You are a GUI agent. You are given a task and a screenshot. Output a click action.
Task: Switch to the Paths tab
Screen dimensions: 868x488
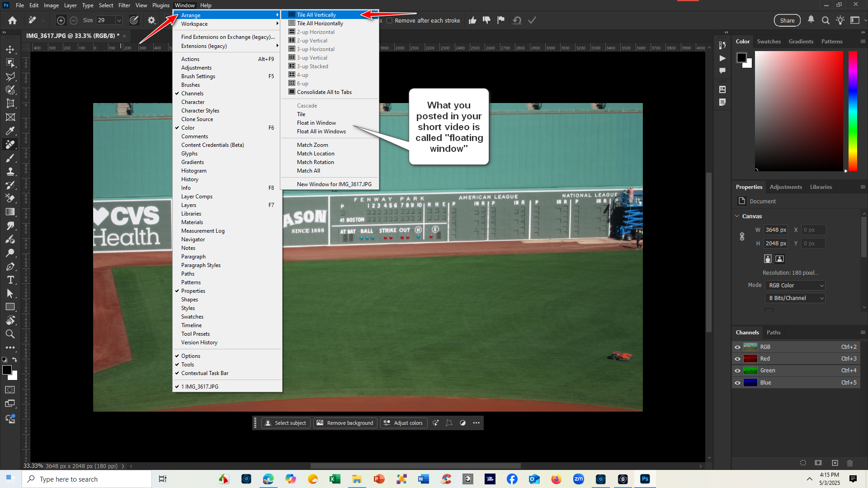point(774,332)
